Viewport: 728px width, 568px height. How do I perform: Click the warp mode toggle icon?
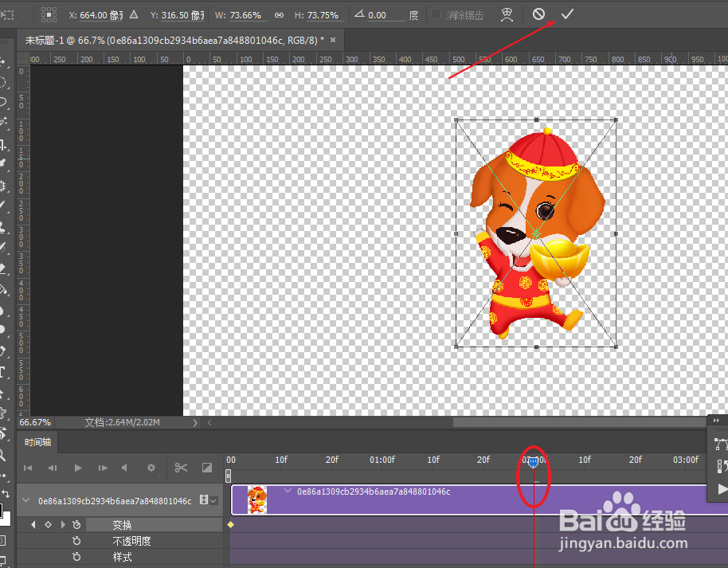[507, 14]
